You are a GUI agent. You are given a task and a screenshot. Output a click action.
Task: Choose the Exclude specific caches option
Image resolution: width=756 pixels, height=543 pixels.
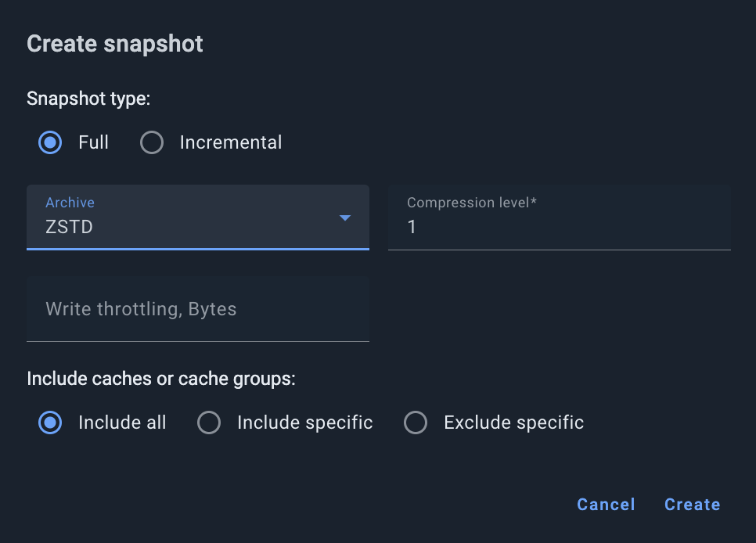416,423
